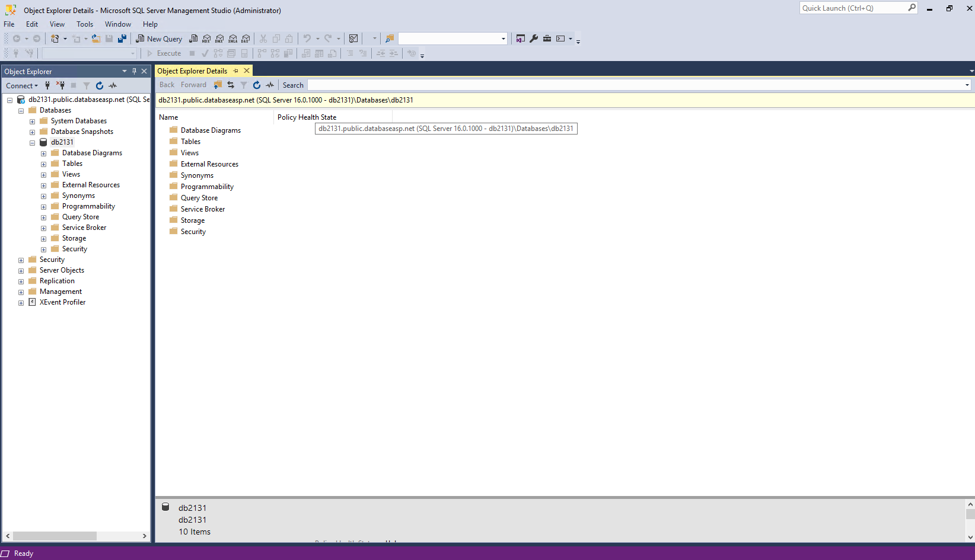This screenshot has height=560, width=975.
Task: Click Find in Files toolbar icon
Action: point(390,39)
